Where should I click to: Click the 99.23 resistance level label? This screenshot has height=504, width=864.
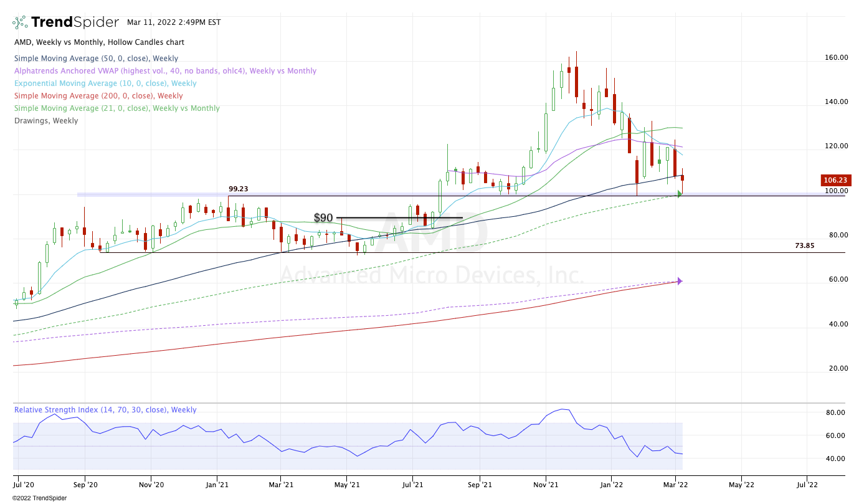239,189
